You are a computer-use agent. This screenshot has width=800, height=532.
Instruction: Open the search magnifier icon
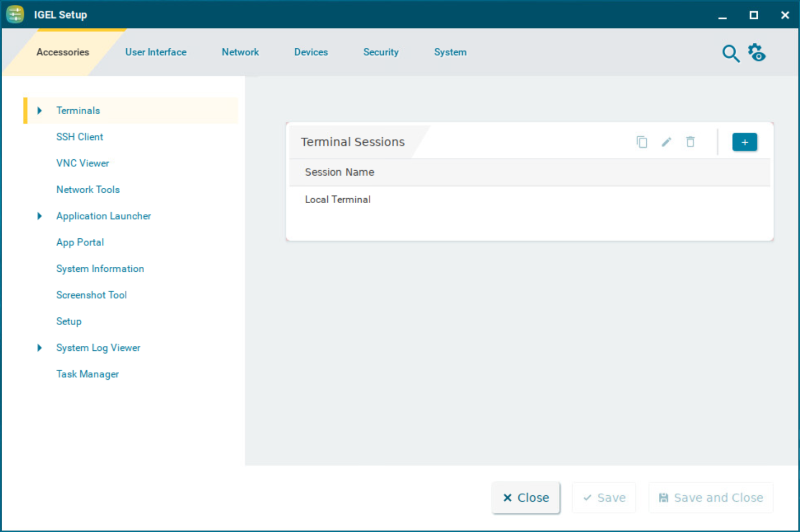(730, 53)
